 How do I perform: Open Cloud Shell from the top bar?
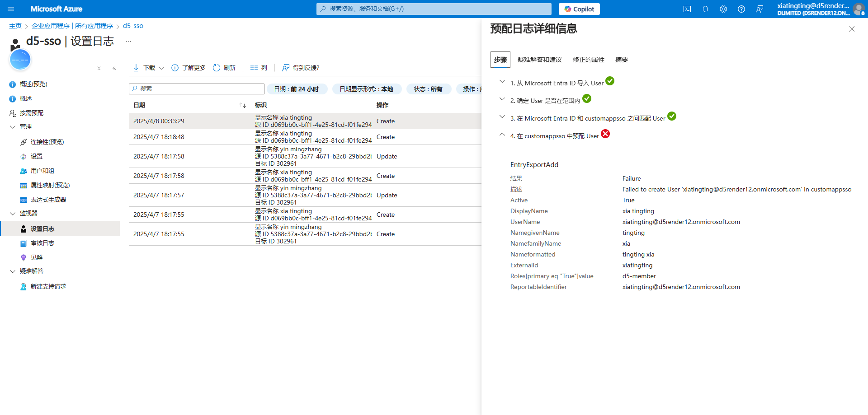687,9
